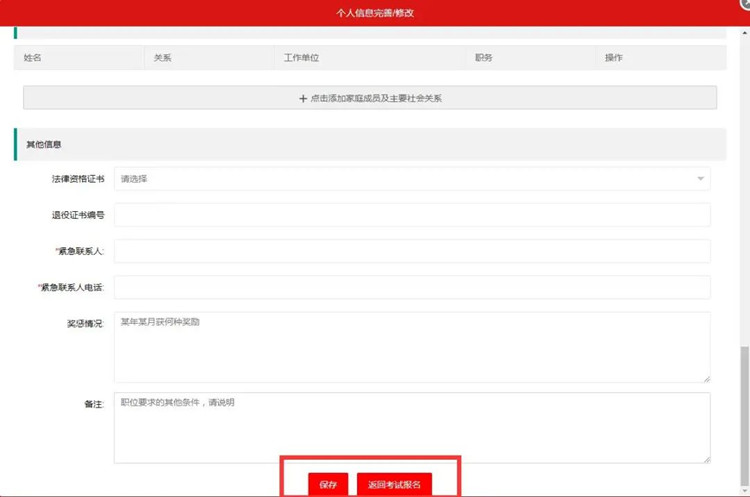Screen dimensions: 750x497
Task: Click the vertical scrollbar thumb
Action: pyautogui.click(x=743, y=415)
